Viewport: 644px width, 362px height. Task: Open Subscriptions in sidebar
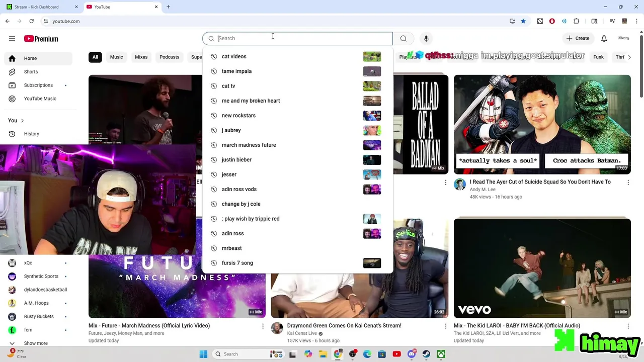[x=38, y=85]
